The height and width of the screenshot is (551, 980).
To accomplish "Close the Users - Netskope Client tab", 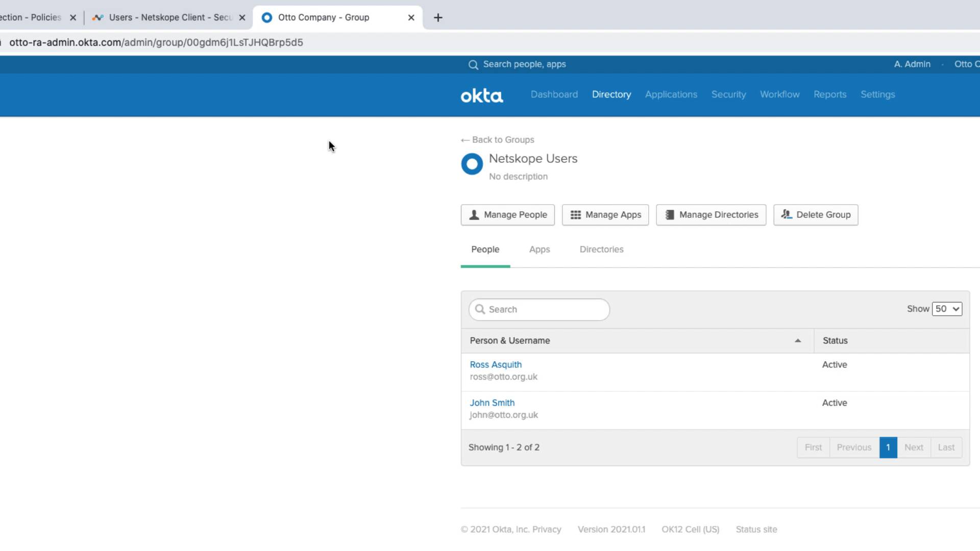I will (x=242, y=18).
